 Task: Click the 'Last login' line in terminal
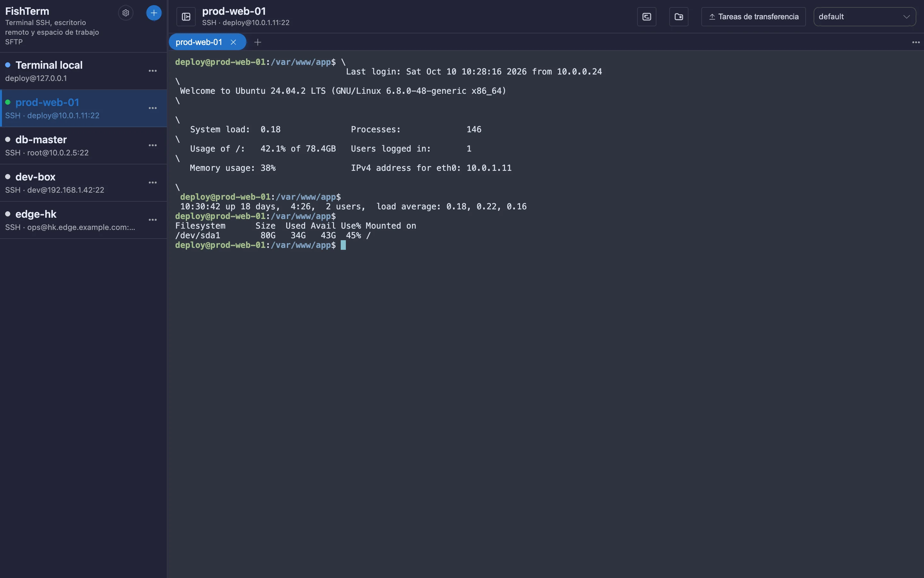(474, 72)
